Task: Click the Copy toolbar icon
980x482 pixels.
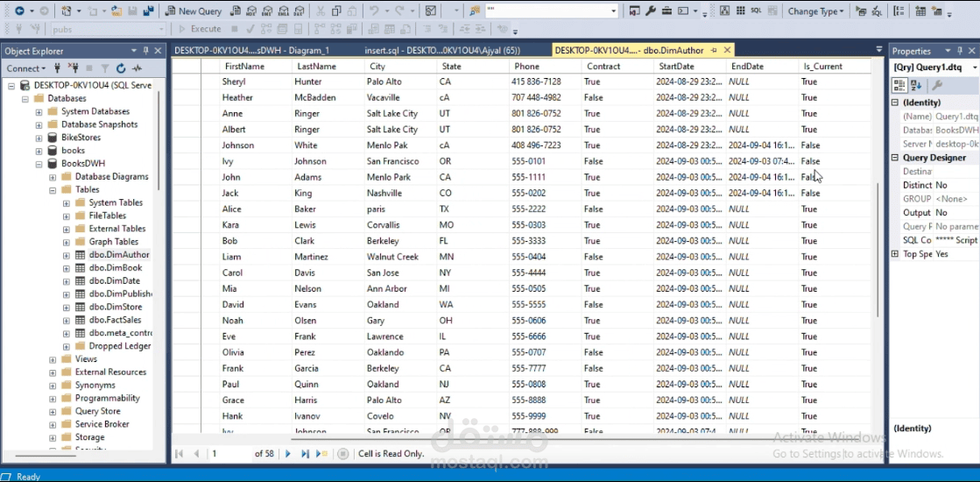Action: click(336, 11)
